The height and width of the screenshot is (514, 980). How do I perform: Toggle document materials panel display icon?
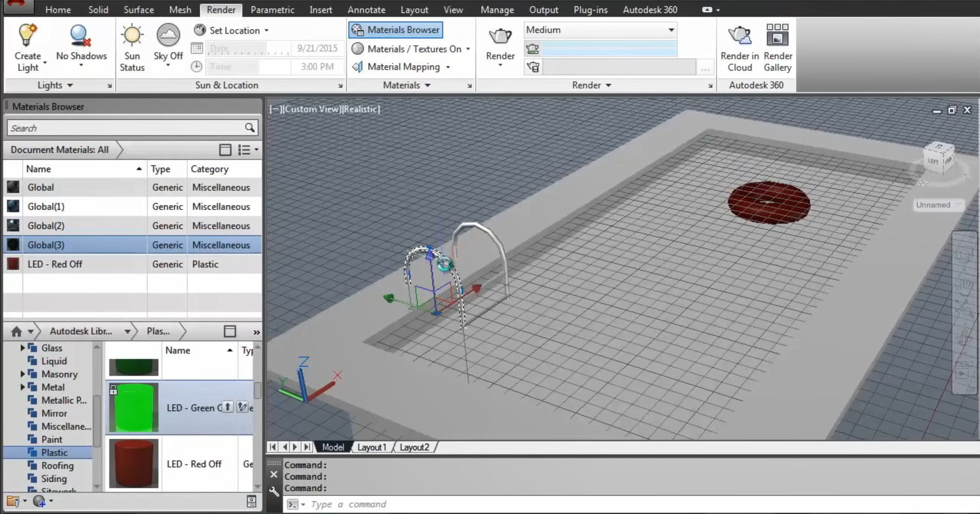tap(225, 150)
